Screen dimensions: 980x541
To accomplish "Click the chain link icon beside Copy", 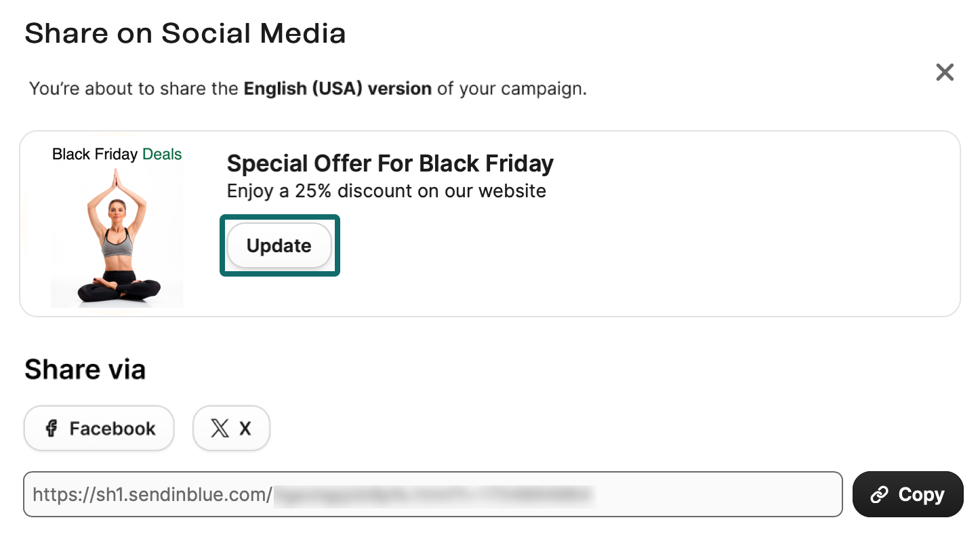I will (x=879, y=495).
